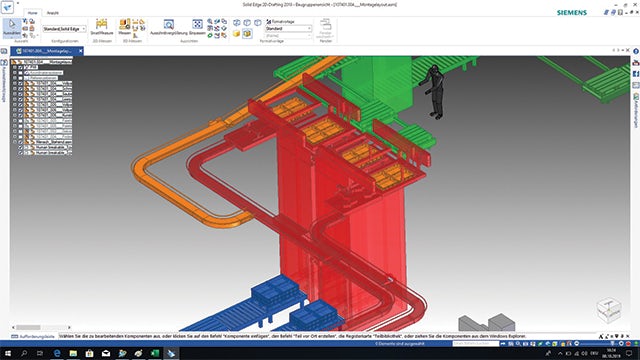
Task: Toggle visibility checkbox of Mensch component
Action: [20, 142]
